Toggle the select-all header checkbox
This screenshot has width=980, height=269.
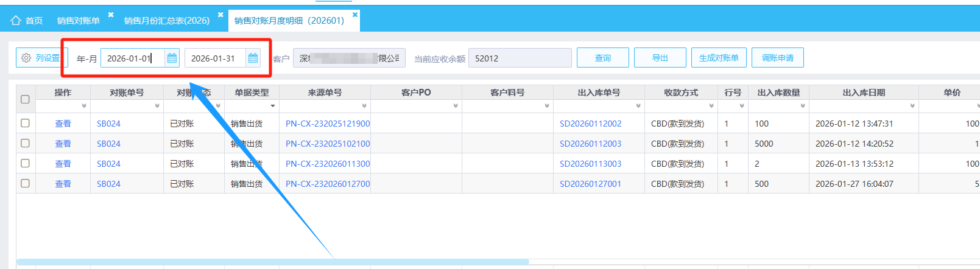pos(25,99)
